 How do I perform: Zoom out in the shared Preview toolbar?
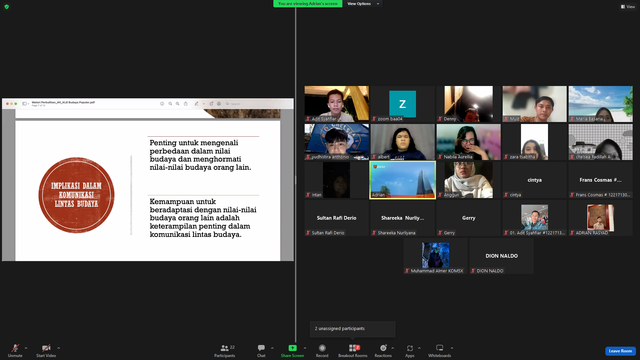pyautogui.click(x=170, y=104)
